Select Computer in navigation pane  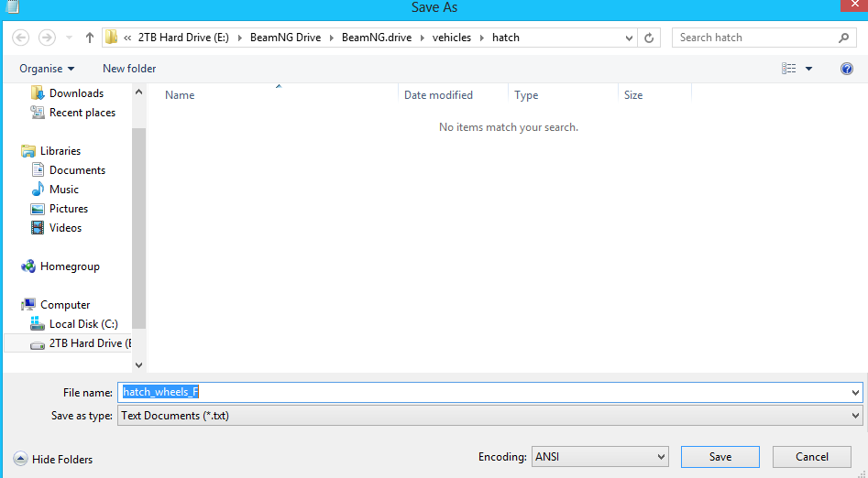click(65, 305)
